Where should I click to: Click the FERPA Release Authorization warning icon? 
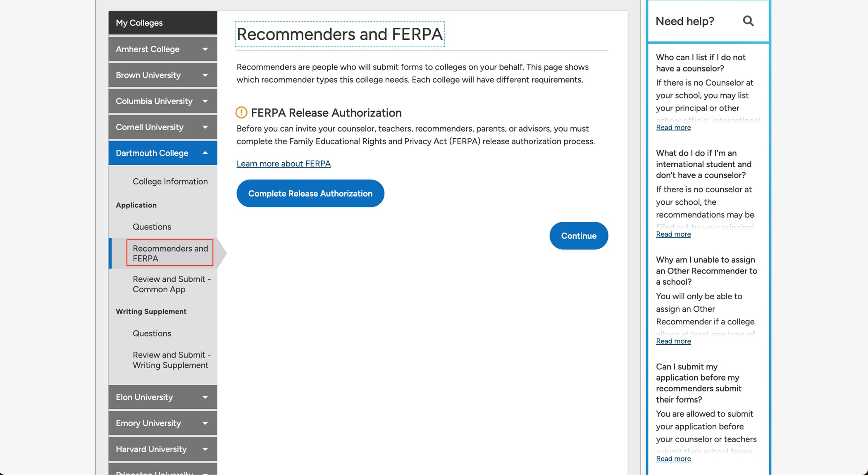(241, 113)
